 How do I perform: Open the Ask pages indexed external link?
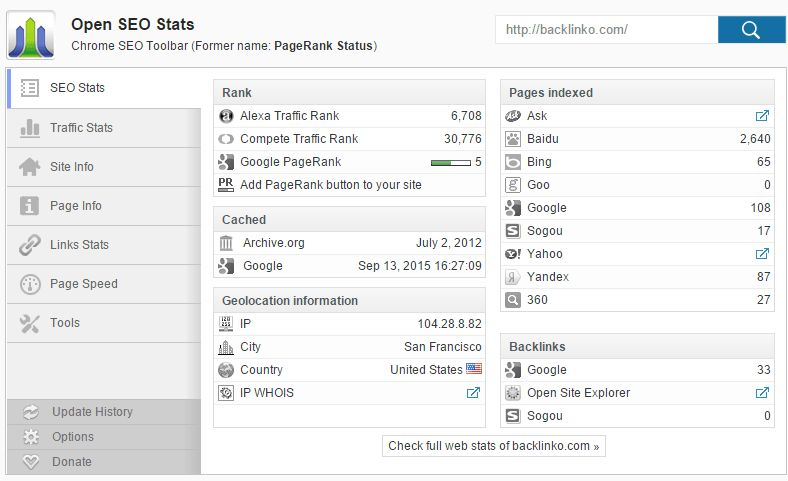point(762,116)
